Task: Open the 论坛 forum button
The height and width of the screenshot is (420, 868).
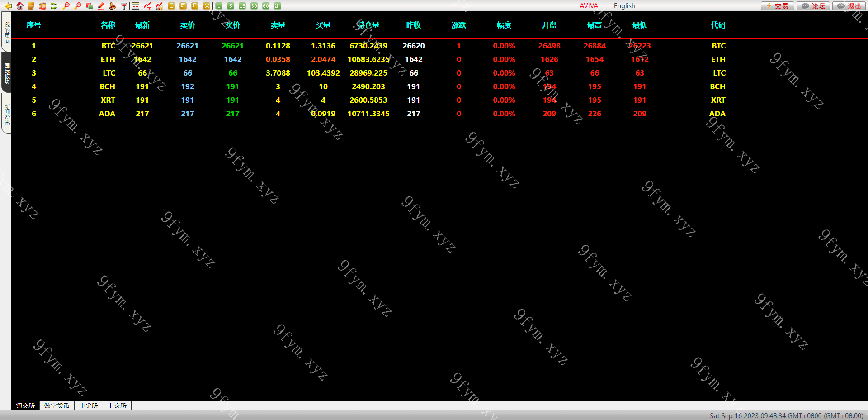Action: 813,6
